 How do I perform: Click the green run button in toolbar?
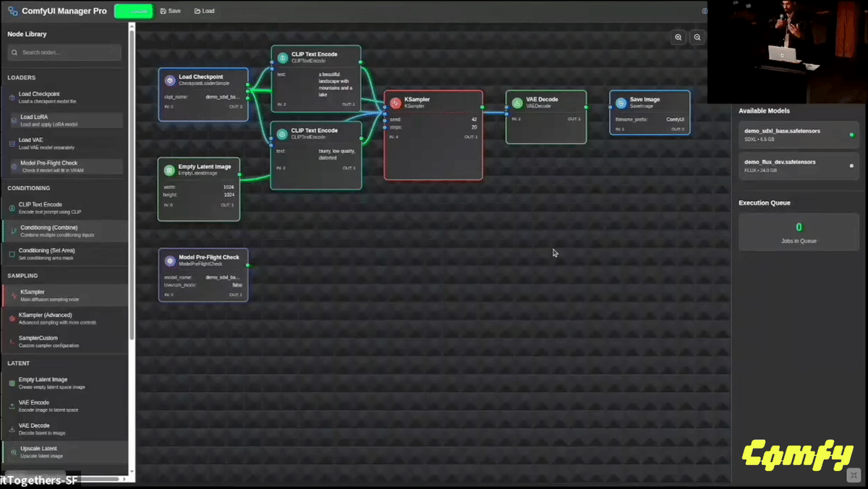tap(134, 12)
